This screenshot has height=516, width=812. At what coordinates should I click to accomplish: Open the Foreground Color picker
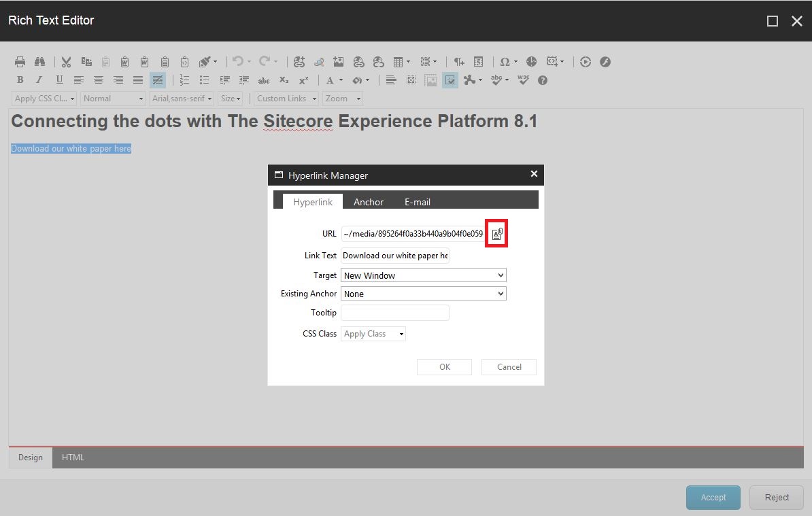[333, 80]
